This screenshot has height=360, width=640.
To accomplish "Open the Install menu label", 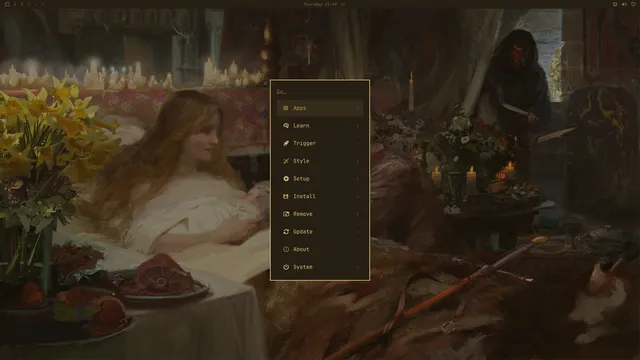I will [x=304, y=196].
